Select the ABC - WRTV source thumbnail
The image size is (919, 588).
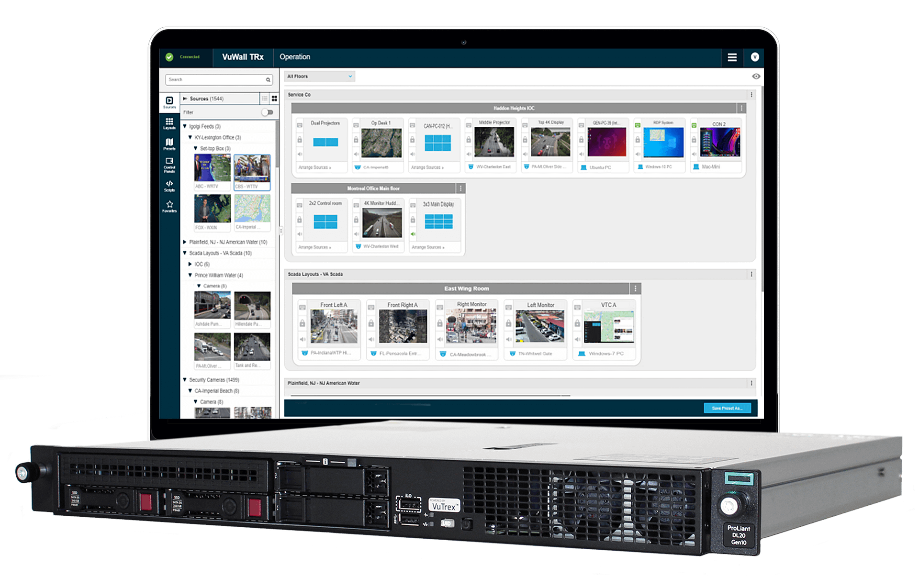pyautogui.click(x=213, y=171)
